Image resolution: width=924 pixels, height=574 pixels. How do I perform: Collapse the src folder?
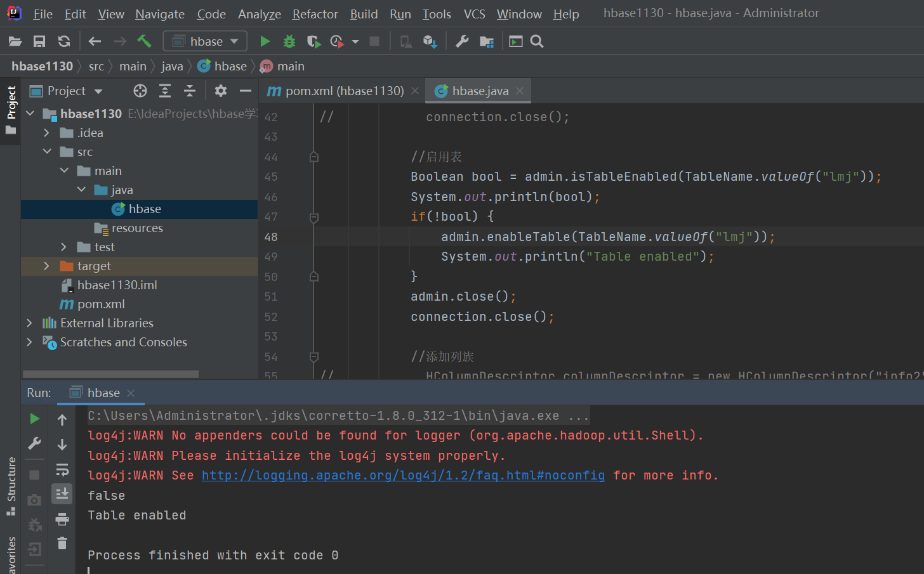47,152
